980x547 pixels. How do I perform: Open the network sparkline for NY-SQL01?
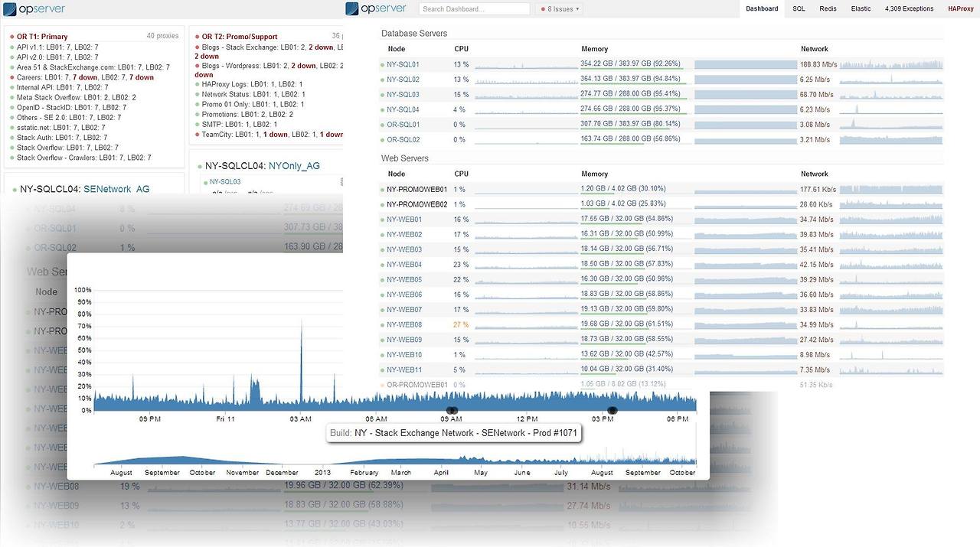pos(891,64)
